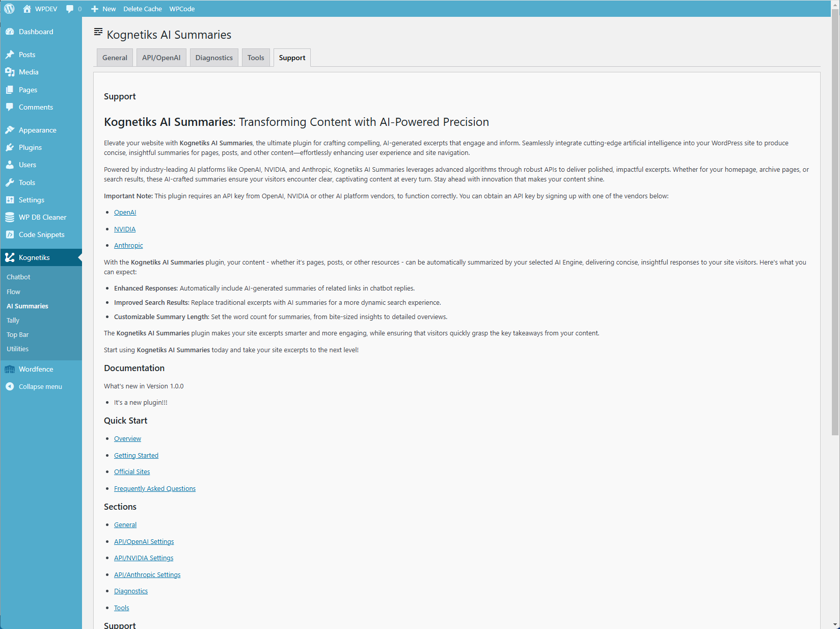The image size is (840, 629).
Task: Click the WP DB Cleaner database icon
Action: point(10,217)
